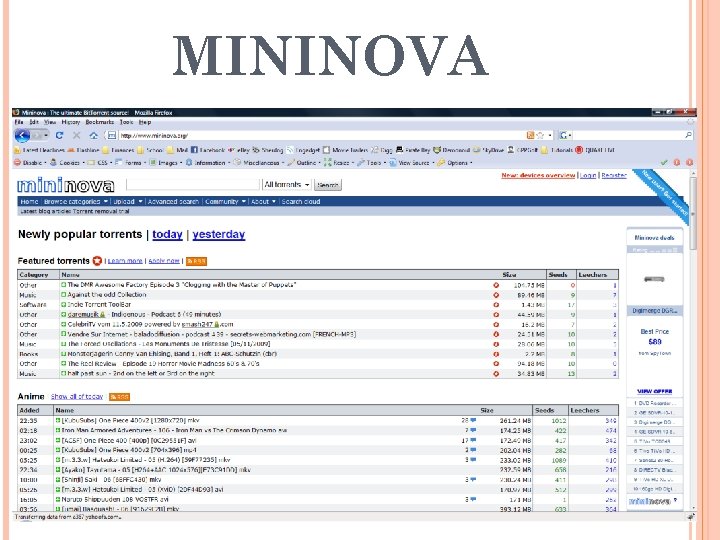Open the Disable dropdown in developer toolbar

31,163
